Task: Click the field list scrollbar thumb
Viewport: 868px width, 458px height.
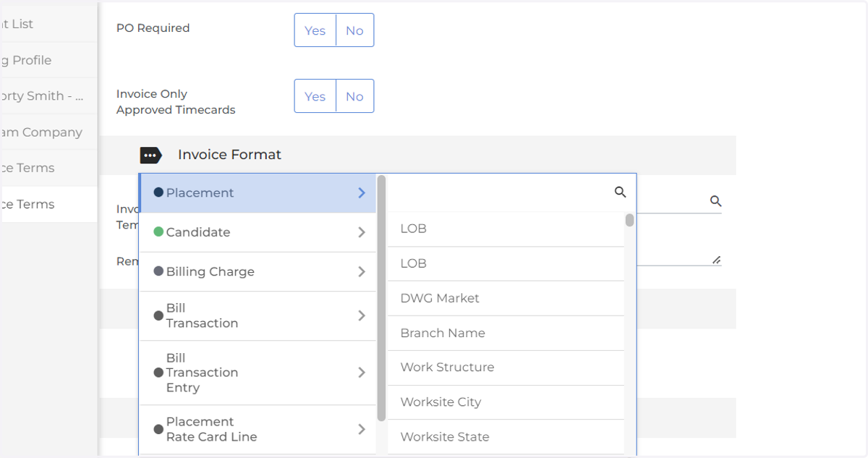Action: pos(630,220)
